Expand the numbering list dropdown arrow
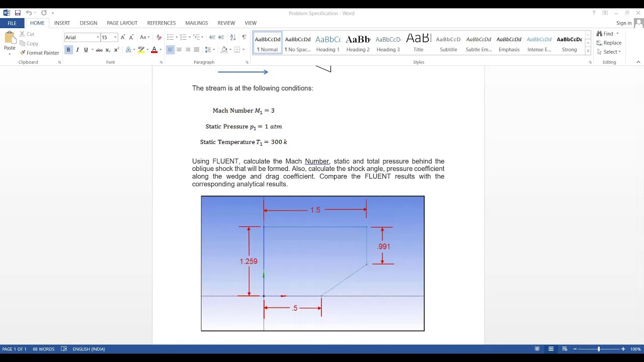 tap(190, 37)
